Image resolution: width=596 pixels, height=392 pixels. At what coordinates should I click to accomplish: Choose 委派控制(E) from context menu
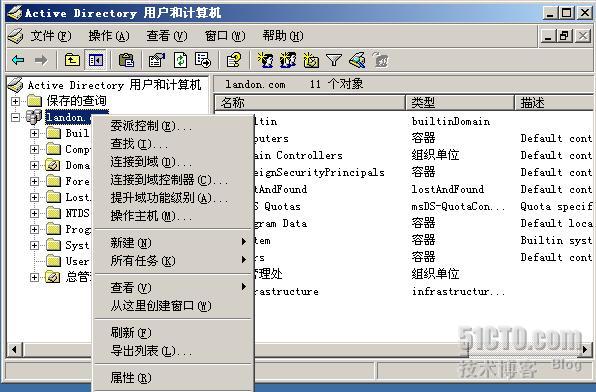(x=173, y=125)
